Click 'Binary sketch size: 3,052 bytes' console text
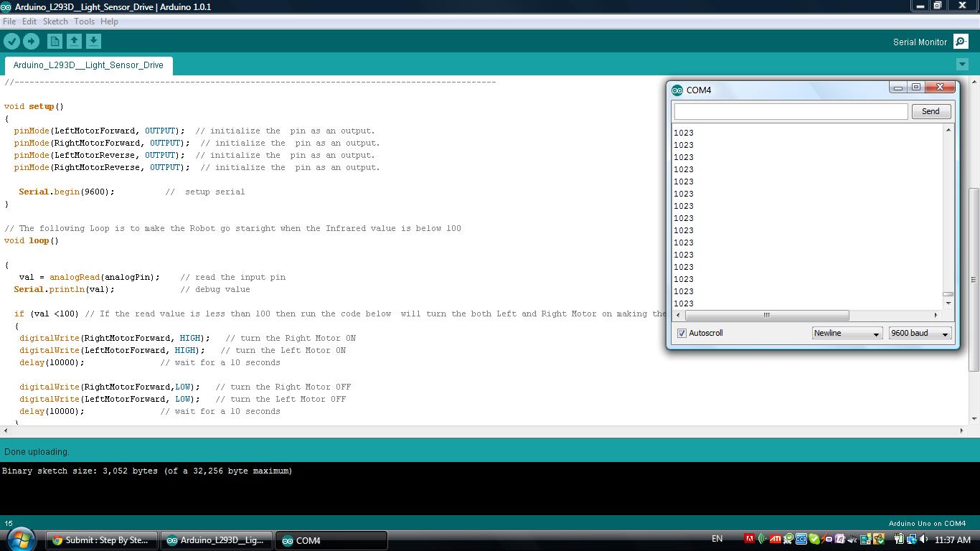The image size is (980, 551). (x=82, y=471)
